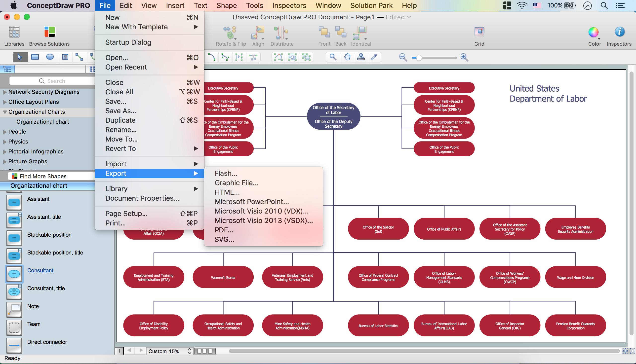The image size is (636, 364).
Task: Select SVG export format option
Action: [x=224, y=239]
